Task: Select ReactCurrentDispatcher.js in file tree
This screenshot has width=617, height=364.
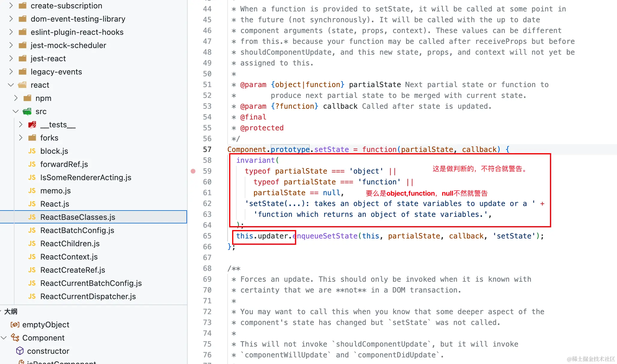Action: [x=88, y=296]
